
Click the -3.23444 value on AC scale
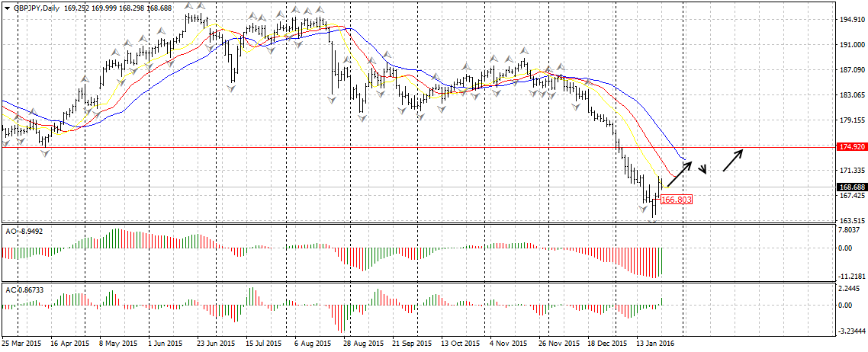pos(851,331)
